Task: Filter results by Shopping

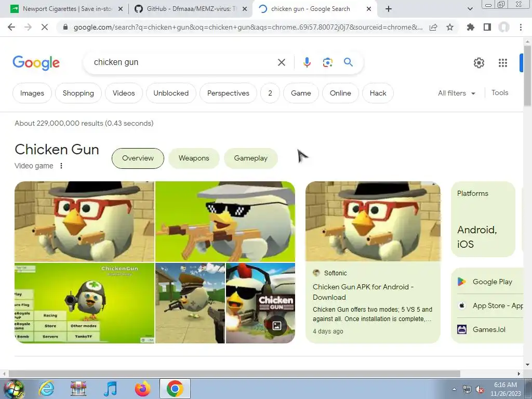Action: pos(78,93)
